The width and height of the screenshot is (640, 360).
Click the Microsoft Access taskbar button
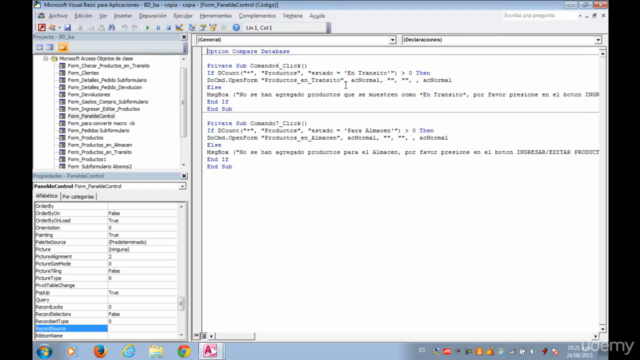pyautogui.click(x=210, y=351)
